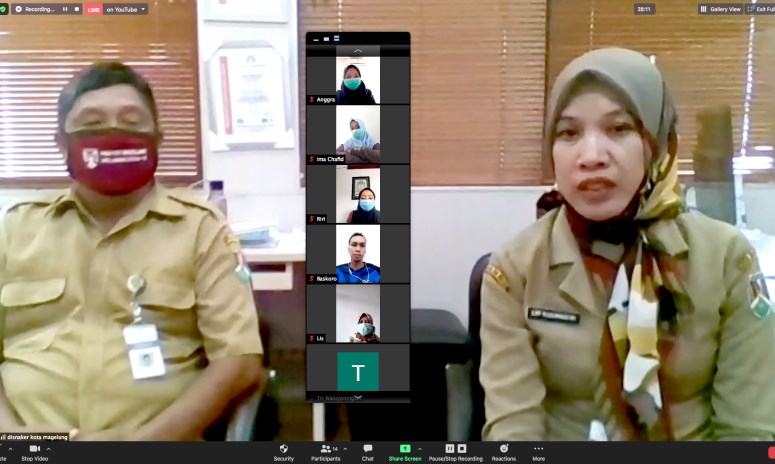Open the More options menu
This screenshot has width=775, height=464.
539,452
